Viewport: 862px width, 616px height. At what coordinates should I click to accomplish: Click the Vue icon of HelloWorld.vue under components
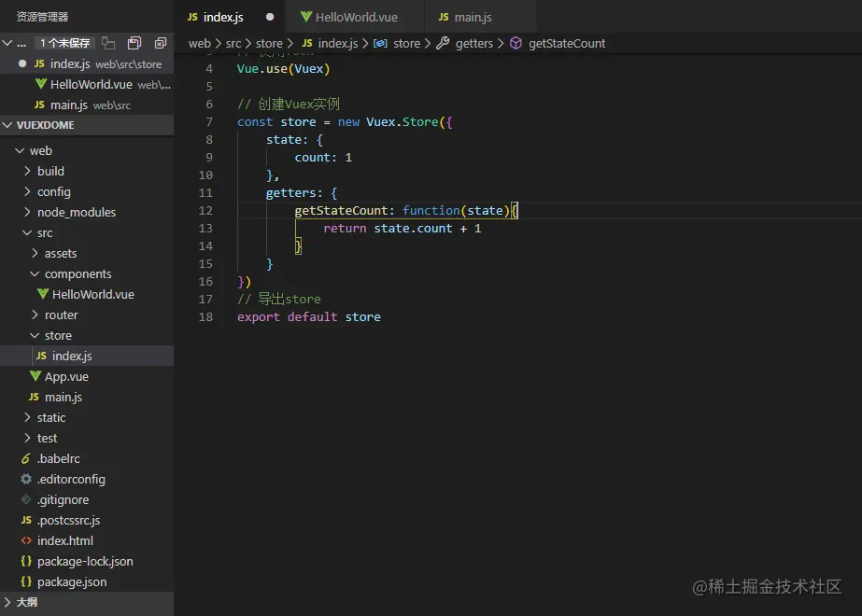coord(43,294)
